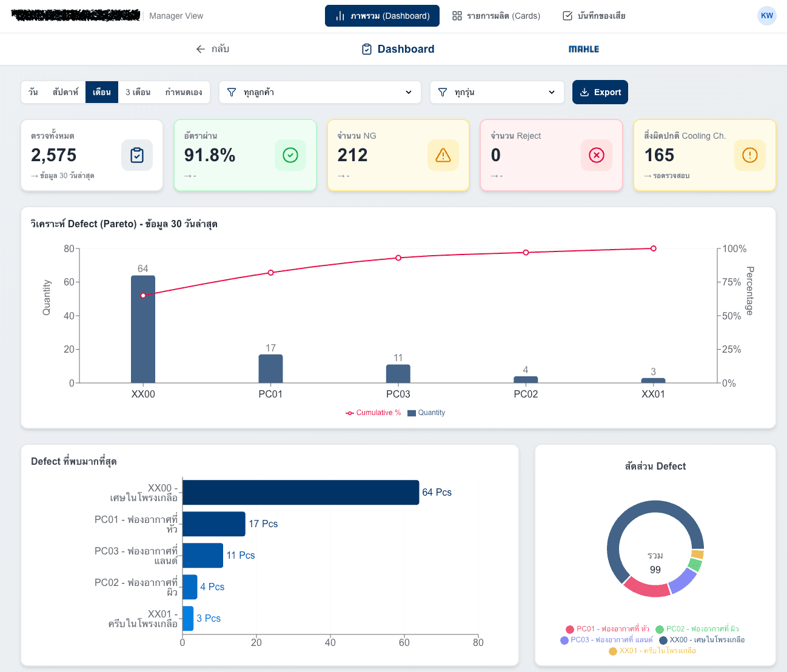Click the clipboard icon in the total inspected card
Screen dimensions: 787x672
tap(137, 155)
